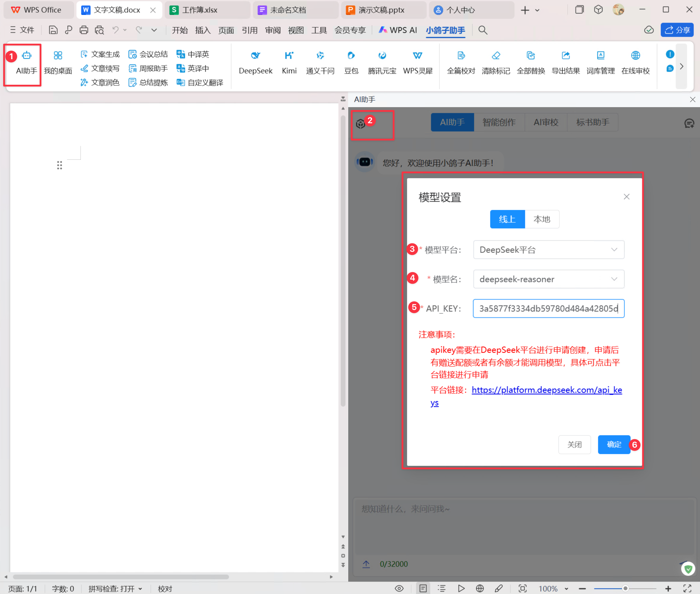Switch to 智能创作 tab in AI panel

[x=499, y=122]
